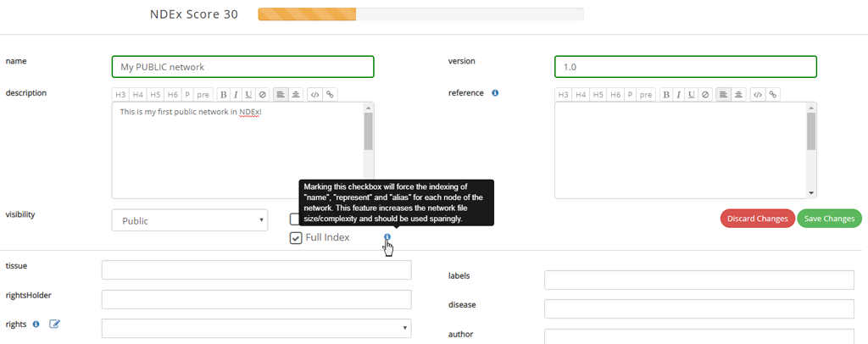Uncheck the Full Index checkbox

coord(296,238)
